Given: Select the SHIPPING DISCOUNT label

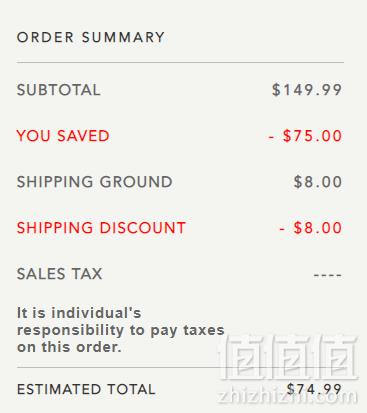Looking at the screenshot, I should click(101, 228).
